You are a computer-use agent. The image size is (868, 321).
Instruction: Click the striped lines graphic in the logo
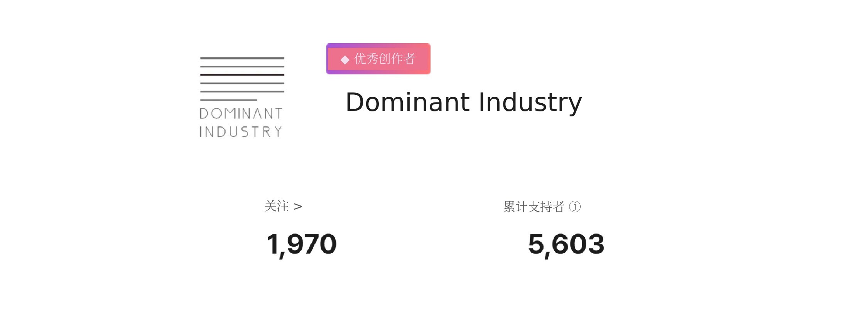(x=242, y=79)
